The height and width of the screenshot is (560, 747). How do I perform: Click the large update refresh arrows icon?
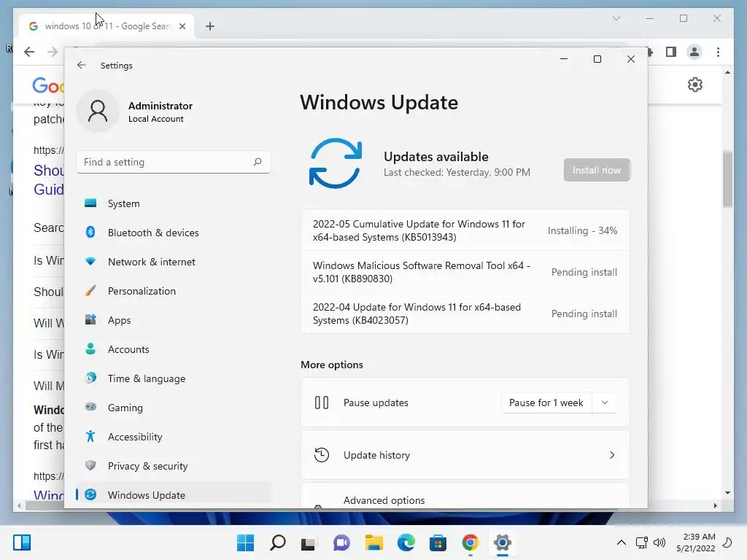[x=336, y=163]
